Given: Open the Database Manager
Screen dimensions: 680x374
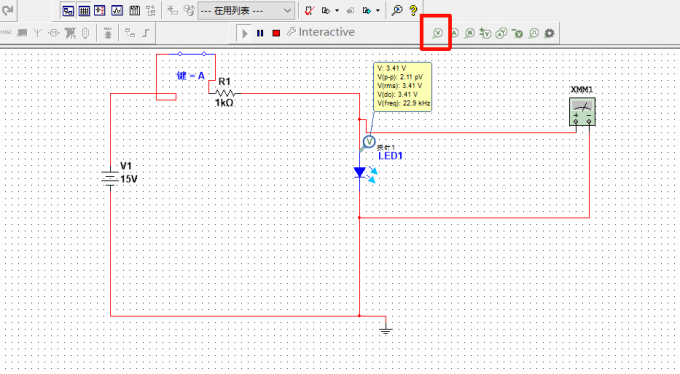Looking at the screenshot, I should click(x=189, y=10).
